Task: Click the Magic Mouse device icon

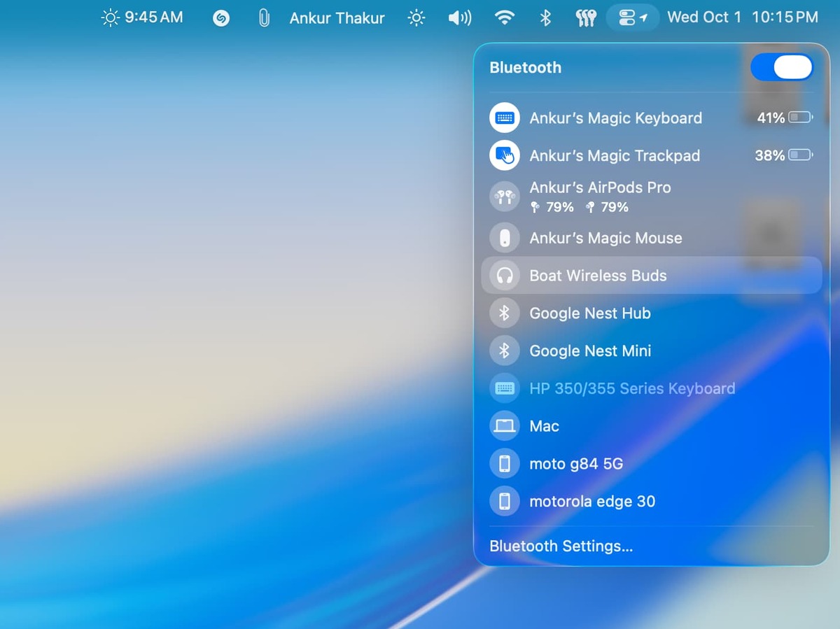Action: [504, 238]
